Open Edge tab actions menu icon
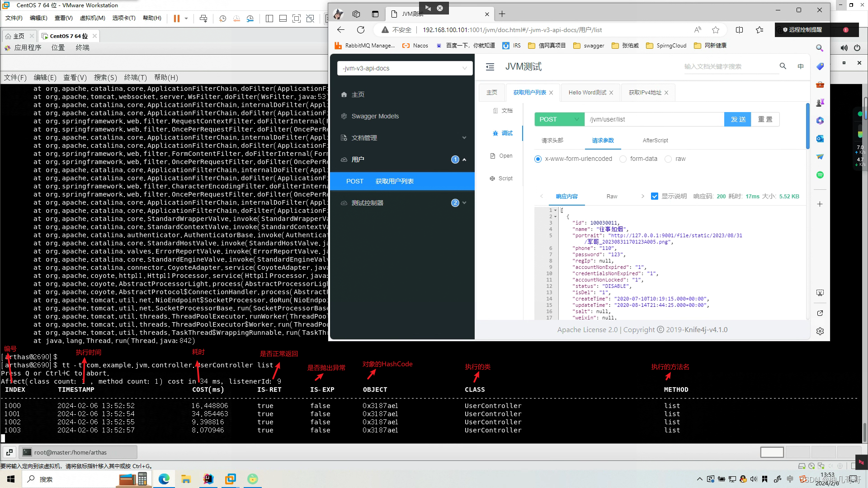Image resolution: width=868 pixels, height=488 pixels. point(375,14)
